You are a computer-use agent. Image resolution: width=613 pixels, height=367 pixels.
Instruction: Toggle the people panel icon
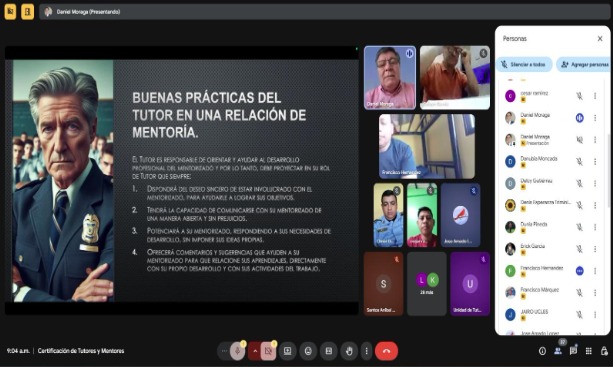tap(558, 351)
